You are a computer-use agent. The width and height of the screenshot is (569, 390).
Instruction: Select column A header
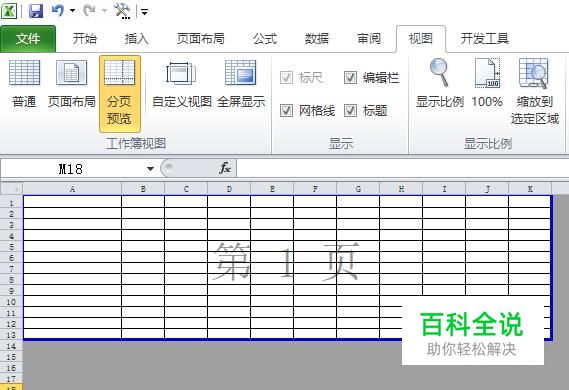72,189
